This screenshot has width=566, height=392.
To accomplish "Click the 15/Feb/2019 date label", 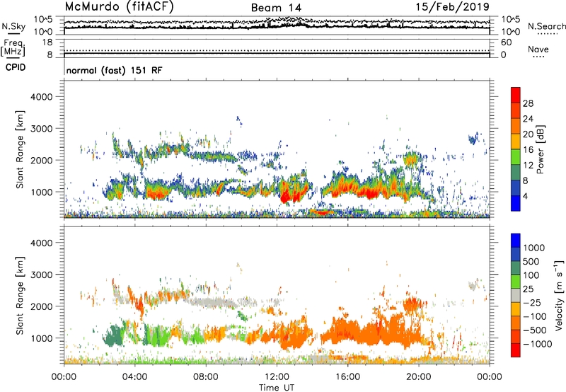I will [x=452, y=7].
